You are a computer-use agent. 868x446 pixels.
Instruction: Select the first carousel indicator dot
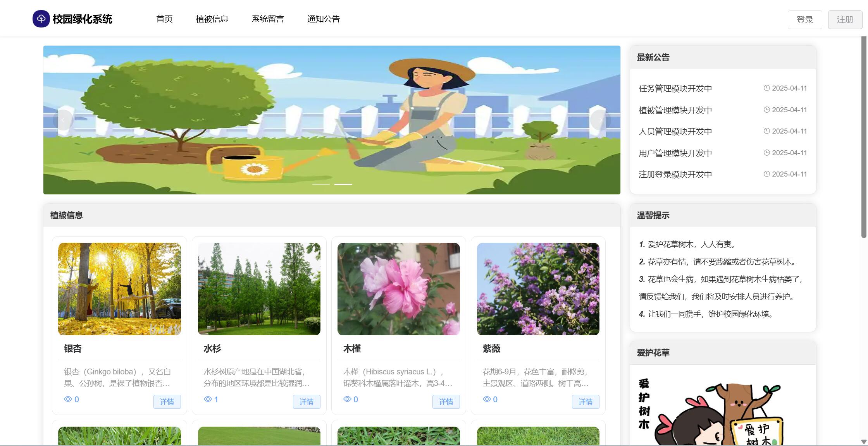point(321,185)
